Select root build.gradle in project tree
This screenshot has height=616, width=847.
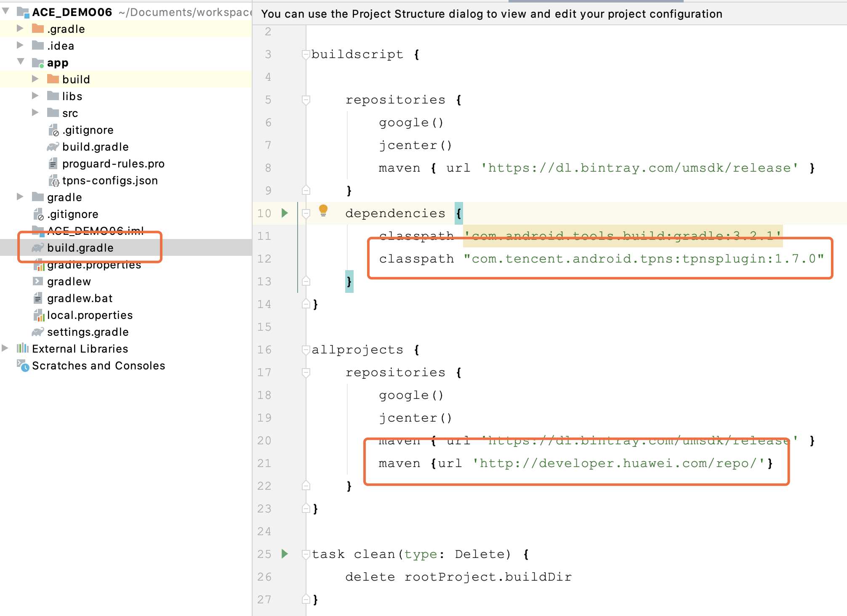[80, 248]
